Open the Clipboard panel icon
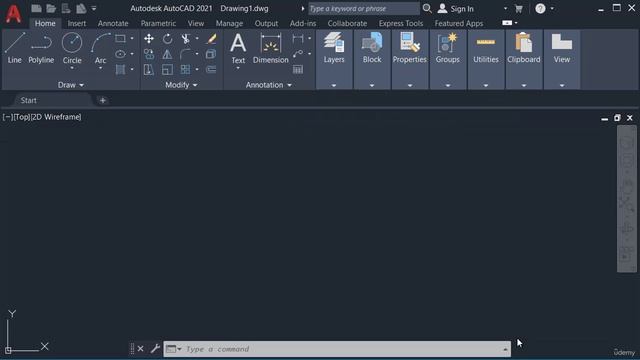The image size is (640, 360). [524, 42]
